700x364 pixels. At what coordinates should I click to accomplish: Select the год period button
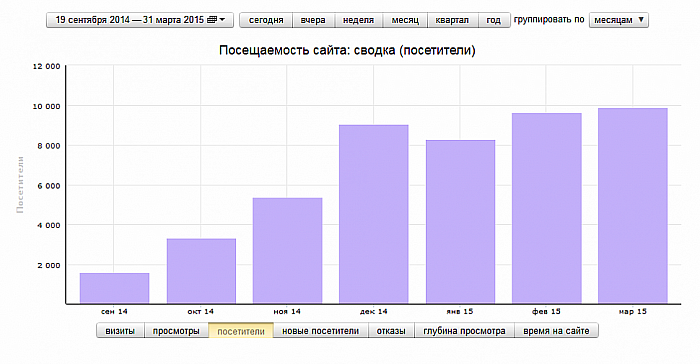point(494,20)
